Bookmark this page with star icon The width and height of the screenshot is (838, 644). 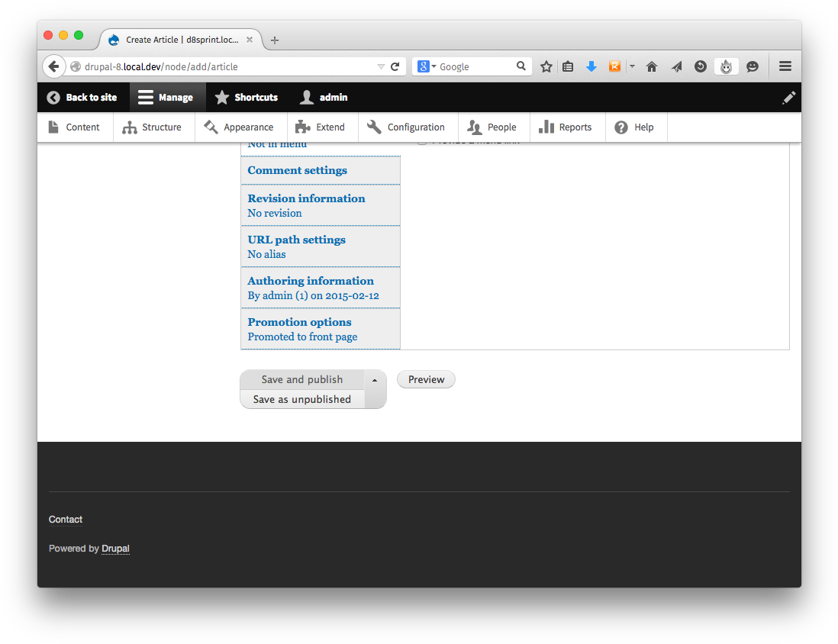pyautogui.click(x=546, y=67)
